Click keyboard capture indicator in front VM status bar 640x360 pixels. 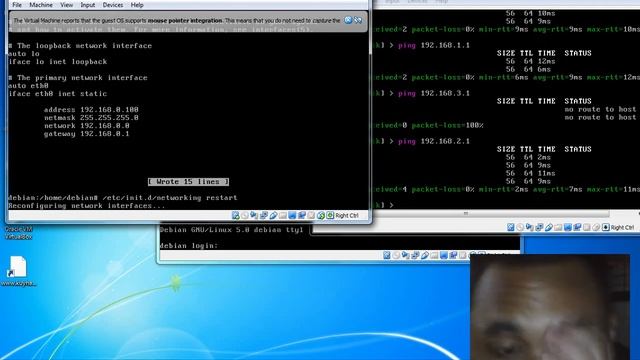[330, 215]
